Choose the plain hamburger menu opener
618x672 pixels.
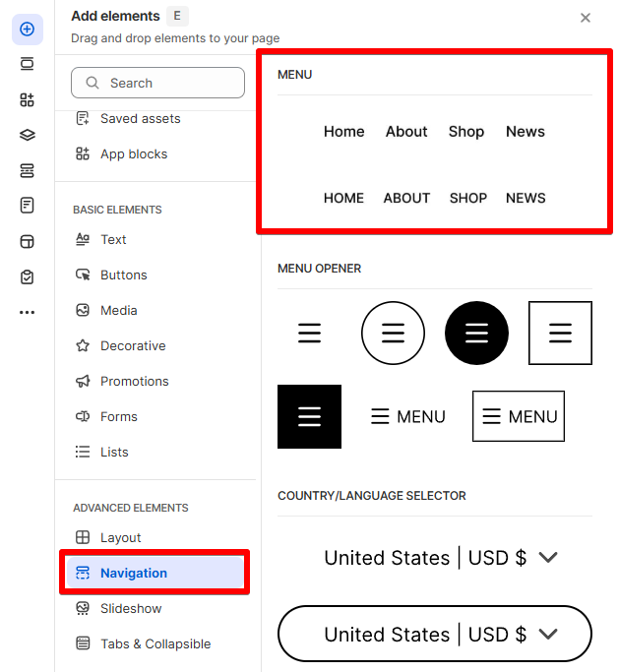click(309, 333)
